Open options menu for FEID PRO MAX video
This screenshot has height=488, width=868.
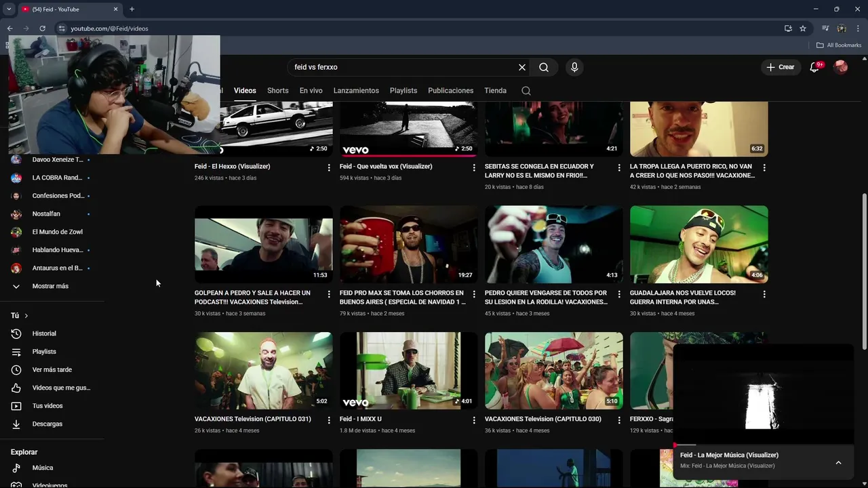point(474,294)
